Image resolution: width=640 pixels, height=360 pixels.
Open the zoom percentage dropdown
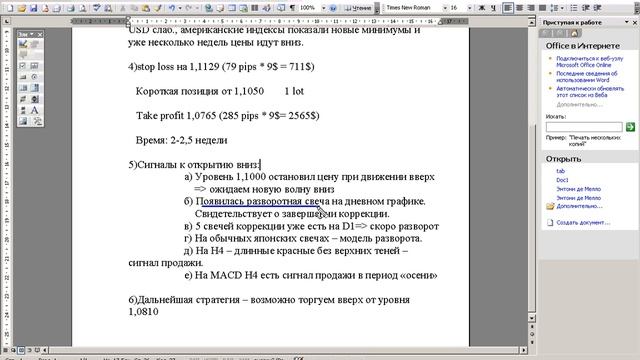point(324,8)
